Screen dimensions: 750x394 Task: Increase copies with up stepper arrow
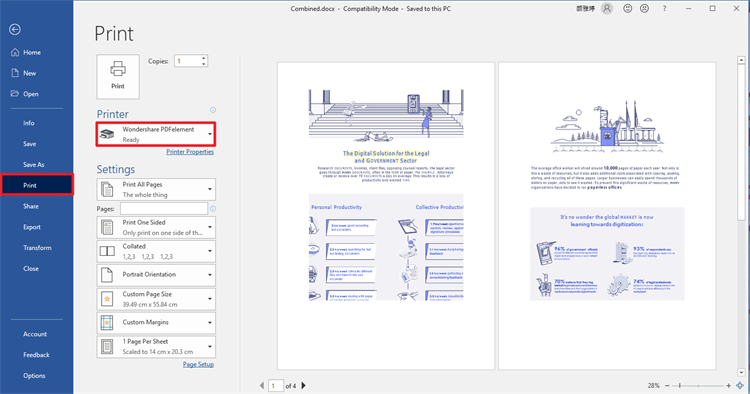pyautogui.click(x=204, y=58)
